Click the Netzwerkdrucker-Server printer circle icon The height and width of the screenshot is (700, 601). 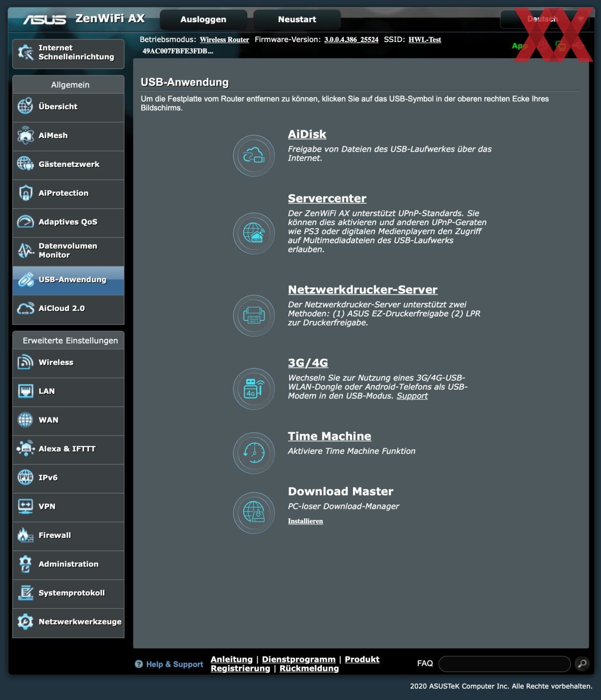tap(254, 316)
